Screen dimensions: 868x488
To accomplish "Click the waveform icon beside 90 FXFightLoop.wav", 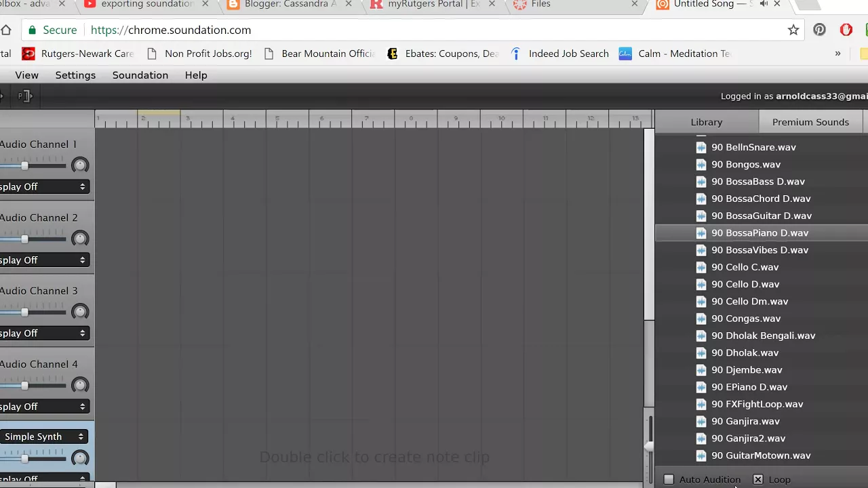I will point(701,404).
